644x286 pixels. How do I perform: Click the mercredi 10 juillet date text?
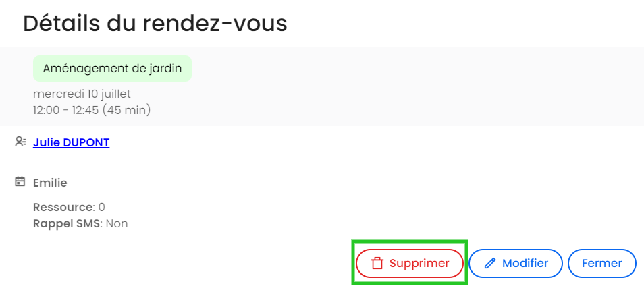point(82,94)
